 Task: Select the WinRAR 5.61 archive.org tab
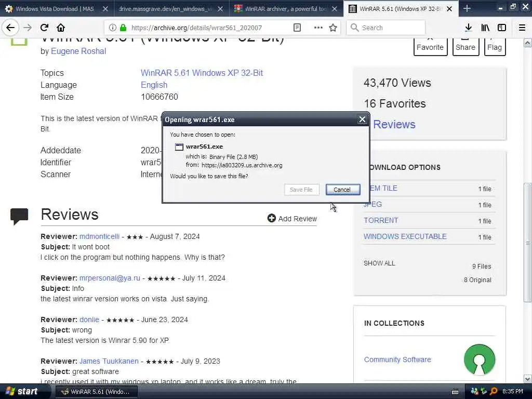(401, 9)
